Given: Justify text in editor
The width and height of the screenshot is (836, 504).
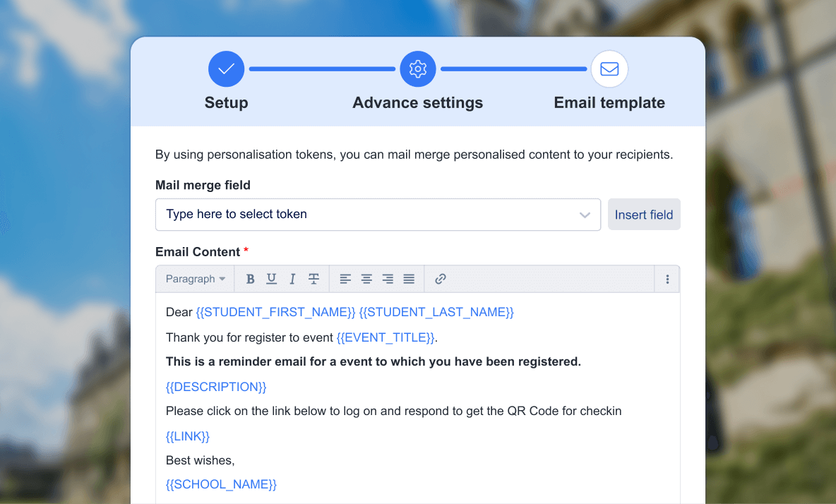Looking at the screenshot, I should tap(409, 279).
